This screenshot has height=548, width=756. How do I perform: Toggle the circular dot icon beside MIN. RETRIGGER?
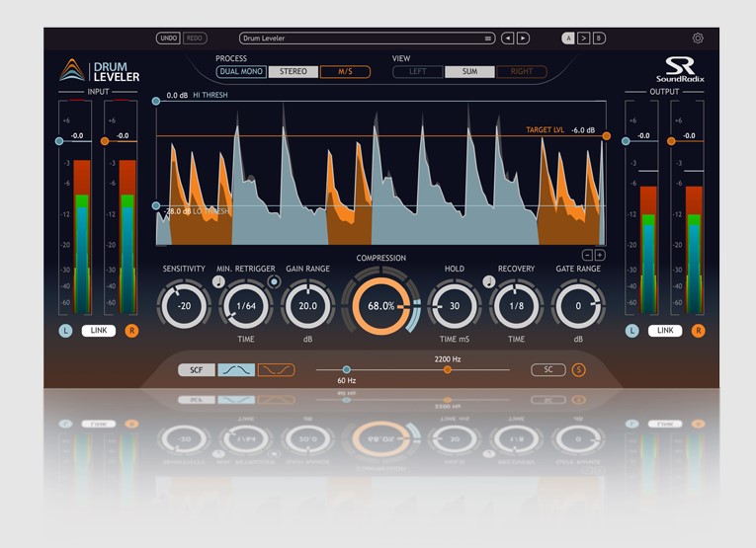point(274,281)
